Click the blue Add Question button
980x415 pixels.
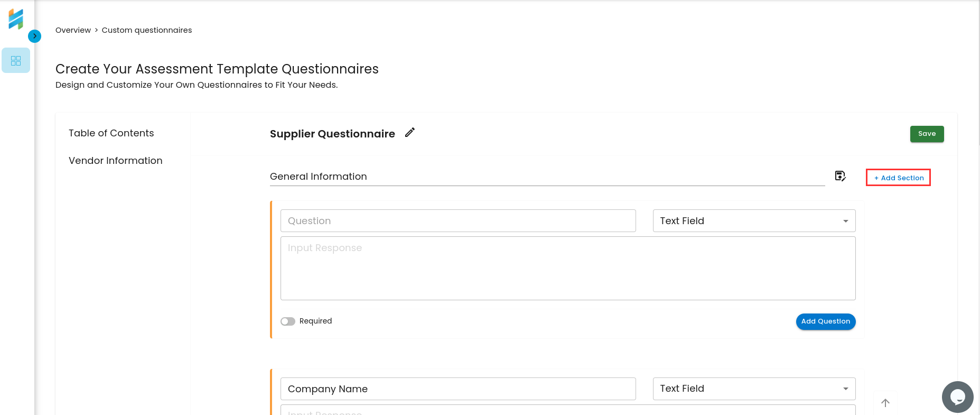tap(826, 321)
